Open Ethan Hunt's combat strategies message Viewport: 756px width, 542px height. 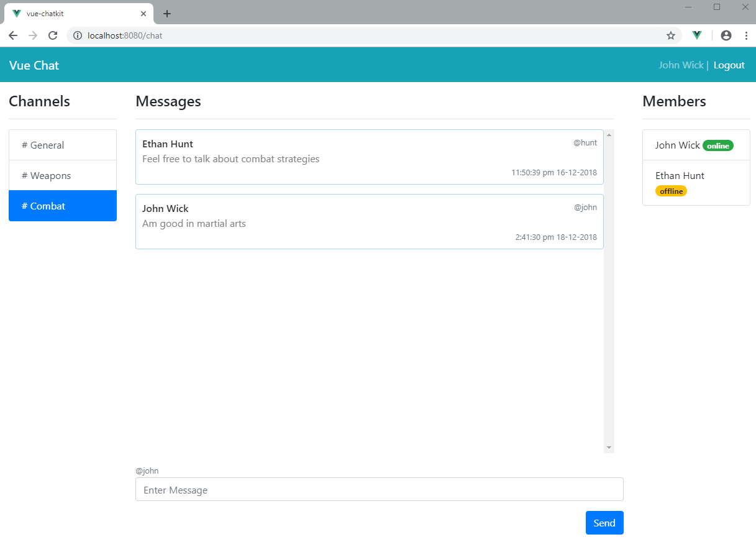tap(369, 157)
